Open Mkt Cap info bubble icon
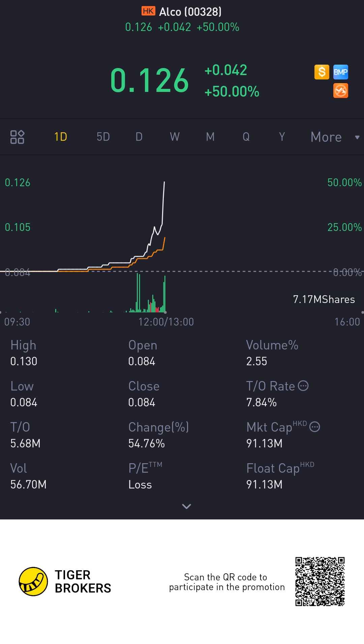The height and width of the screenshot is (644, 364). [314, 427]
